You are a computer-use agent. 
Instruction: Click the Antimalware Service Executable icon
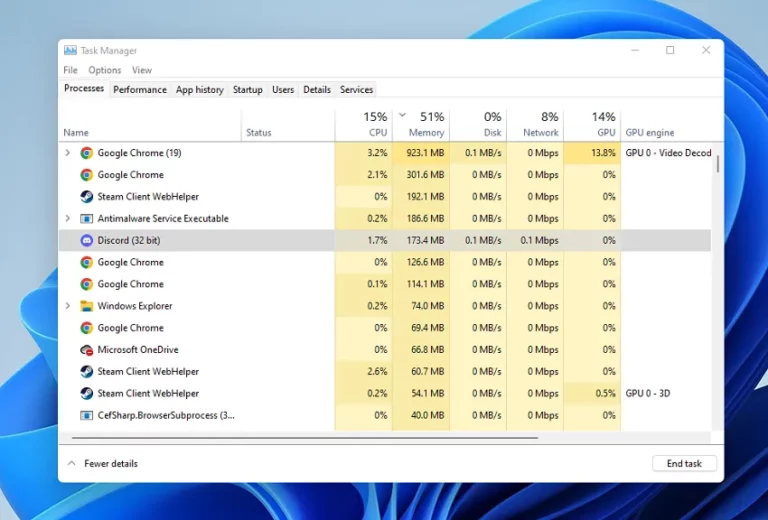pos(87,218)
